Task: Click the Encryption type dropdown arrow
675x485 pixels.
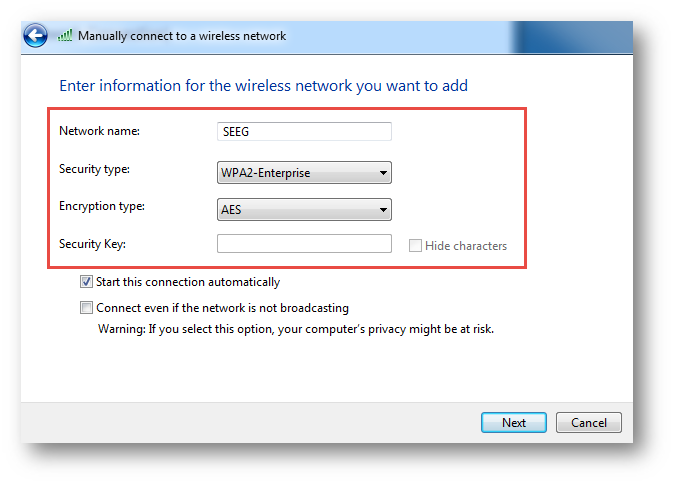Action: (383, 210)
